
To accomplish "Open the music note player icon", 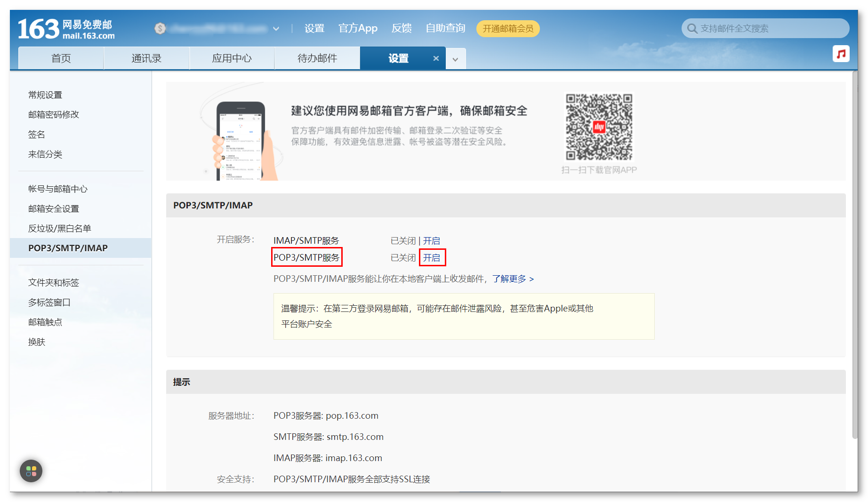I will pyautogui.click(x=841, y=54).
